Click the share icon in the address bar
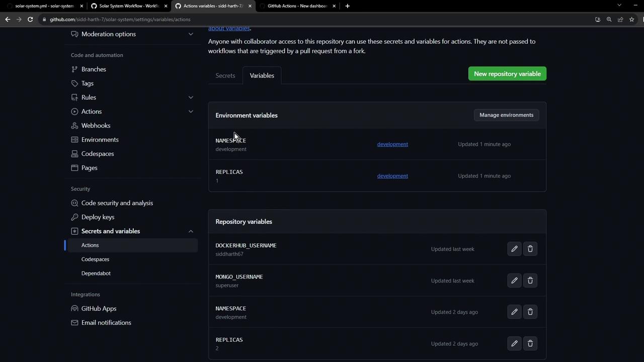 point(620,19)
